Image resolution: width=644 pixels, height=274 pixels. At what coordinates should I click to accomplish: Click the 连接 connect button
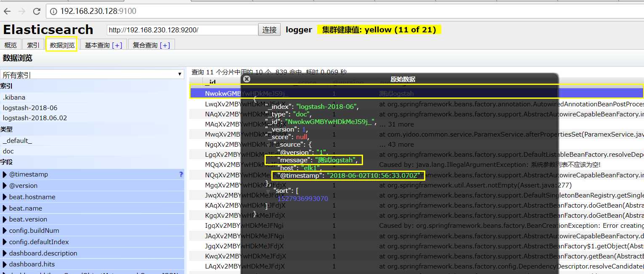click(x=269, y=30)
